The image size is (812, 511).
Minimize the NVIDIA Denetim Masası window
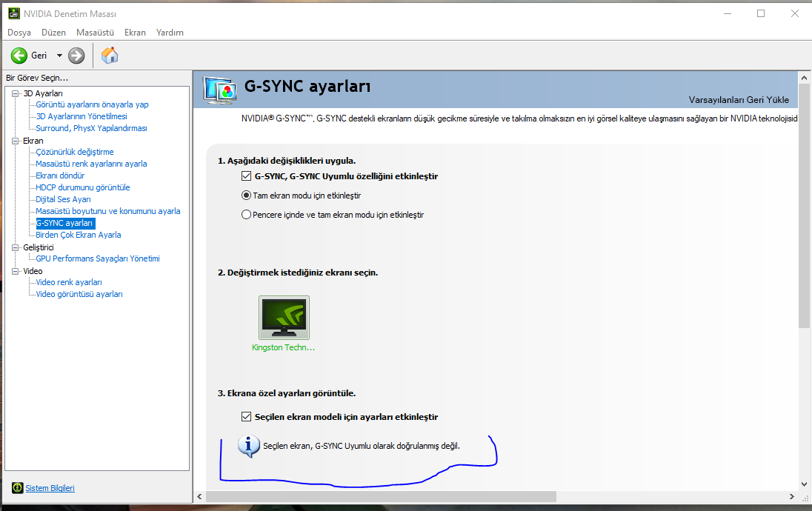727,13
